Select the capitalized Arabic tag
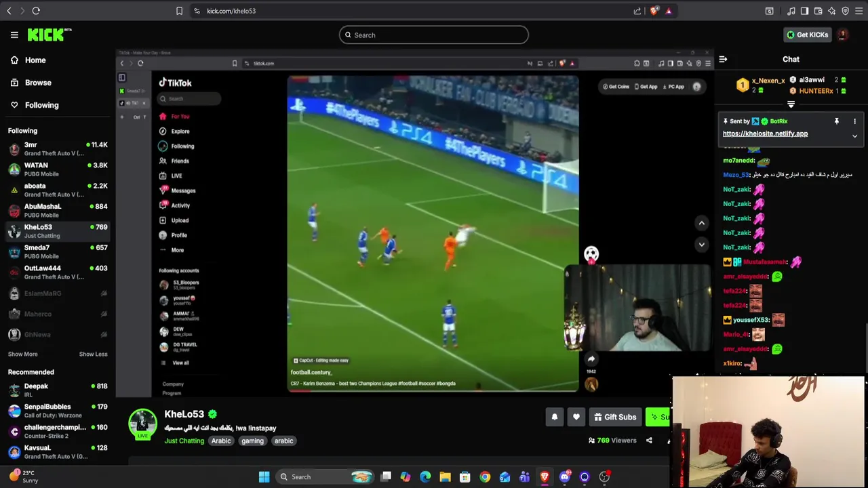This screenshot has height=488, width=868. pos(221,441)
